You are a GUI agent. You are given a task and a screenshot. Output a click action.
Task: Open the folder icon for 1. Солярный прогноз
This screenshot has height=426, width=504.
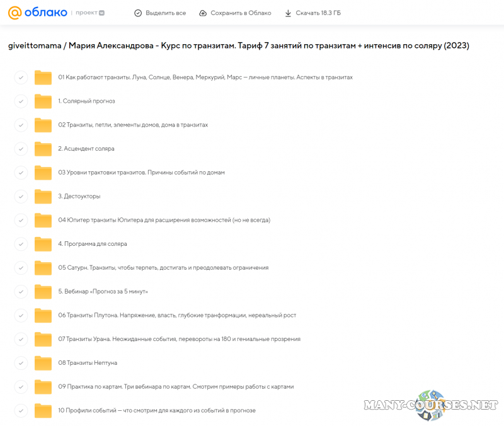pyautogui.click(x=43, y=101)
